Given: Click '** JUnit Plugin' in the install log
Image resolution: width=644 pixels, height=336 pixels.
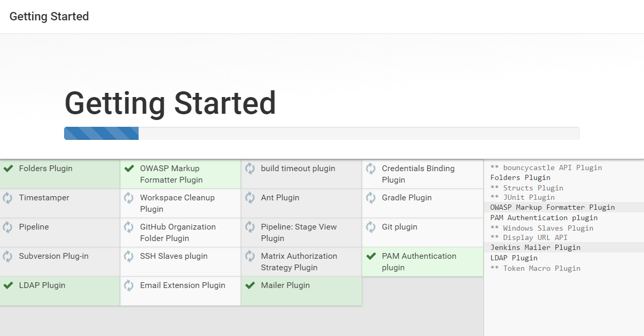Looking at the screenshot, I should (x=523, y=197).
